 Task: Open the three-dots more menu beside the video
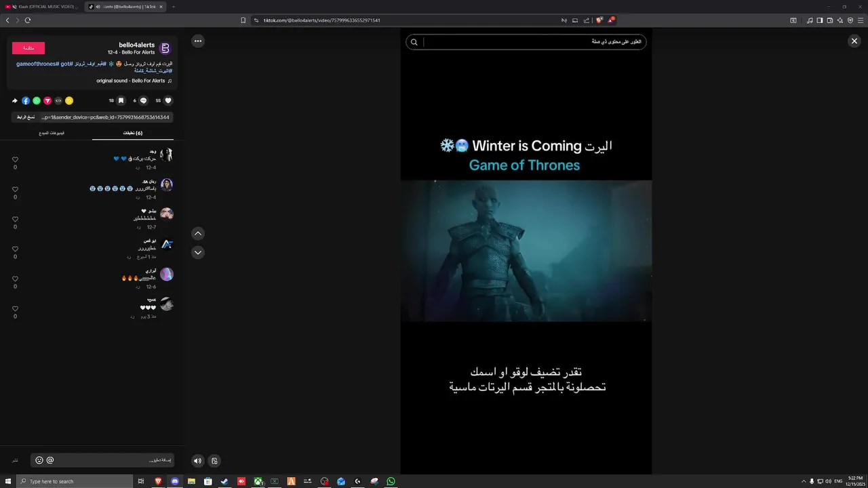[198, 41]
